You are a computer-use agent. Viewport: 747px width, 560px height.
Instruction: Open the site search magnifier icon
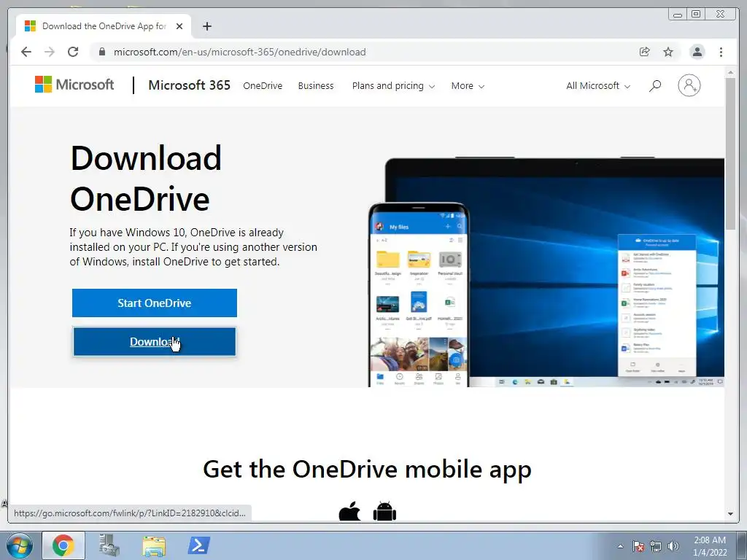pyautogui.click(x=655, y=86)
